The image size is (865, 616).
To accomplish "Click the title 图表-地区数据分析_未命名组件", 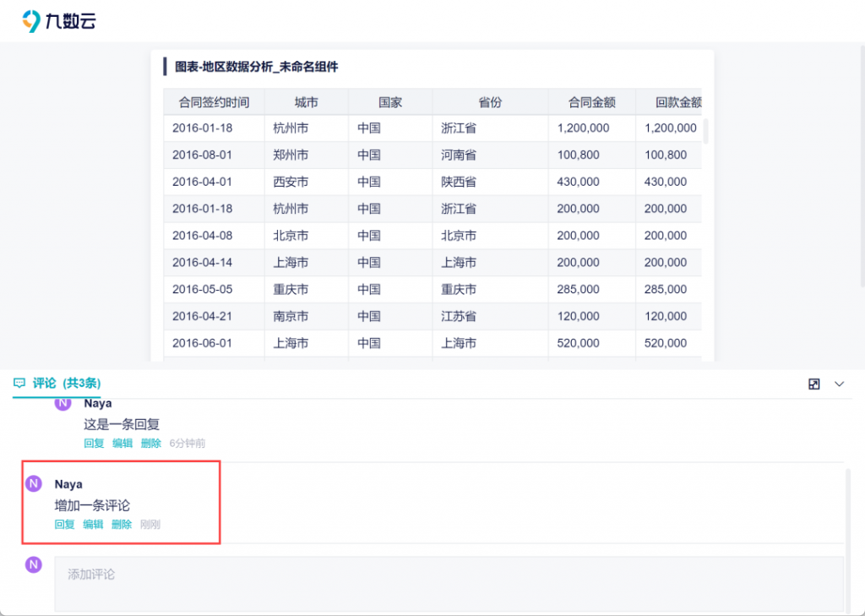I will pyautogui.click(x=257, y=67).
